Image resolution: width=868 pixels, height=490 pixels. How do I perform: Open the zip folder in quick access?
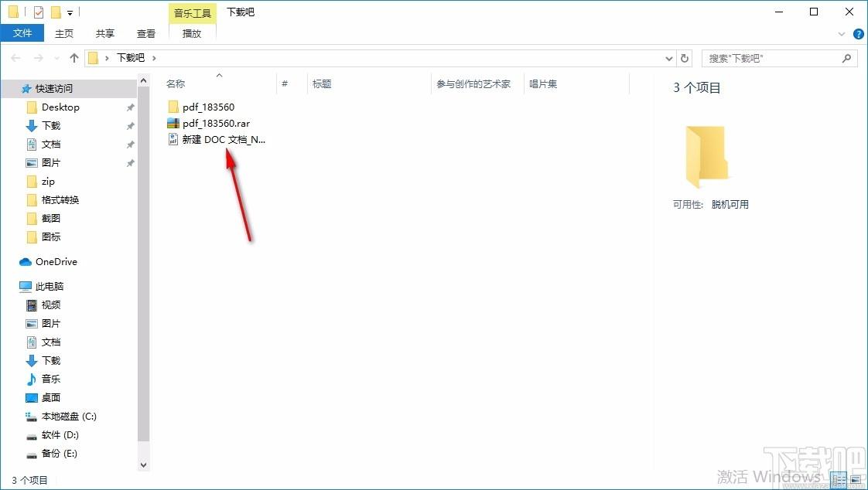click(x=48, y=182)
